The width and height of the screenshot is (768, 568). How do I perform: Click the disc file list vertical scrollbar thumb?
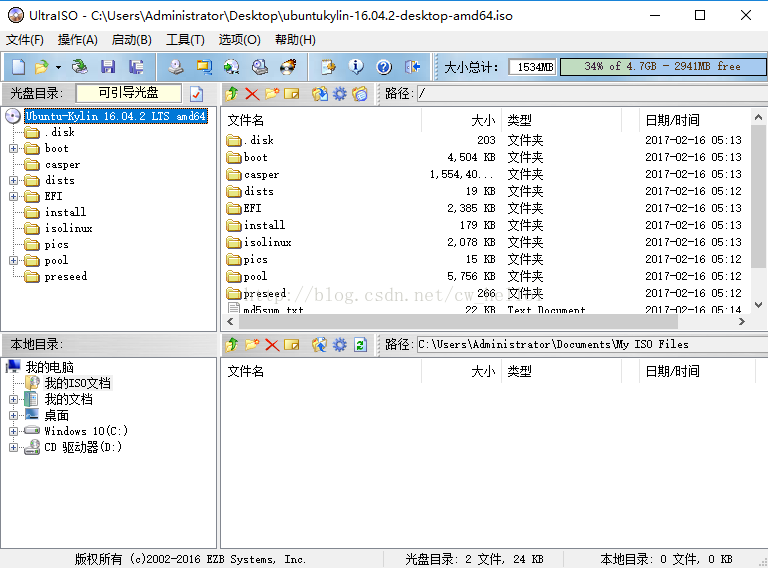coord(758,196)
